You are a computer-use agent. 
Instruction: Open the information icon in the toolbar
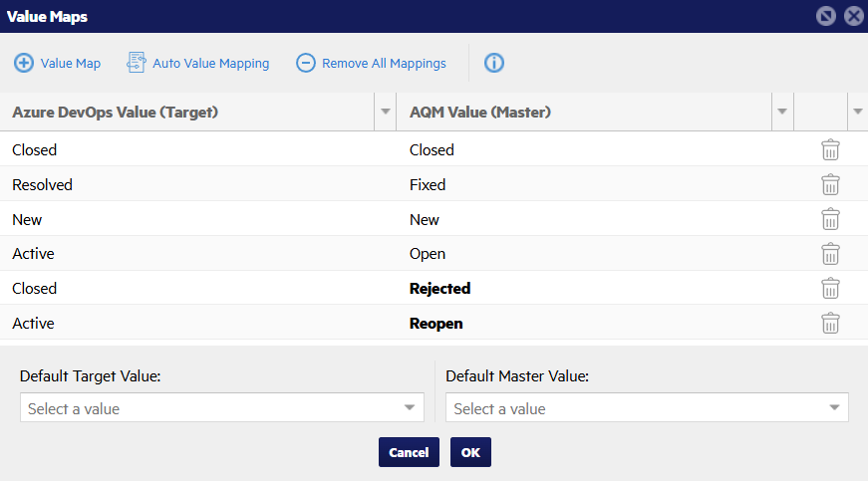point(494,64)
